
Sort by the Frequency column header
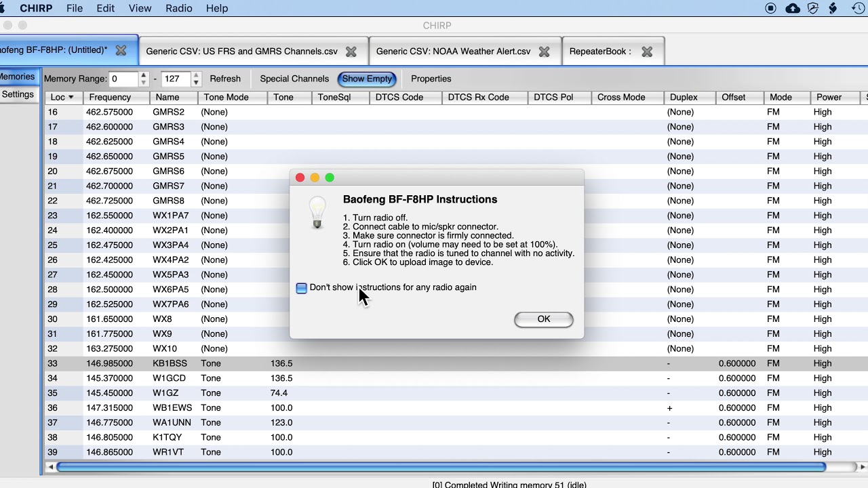[116, 98]
